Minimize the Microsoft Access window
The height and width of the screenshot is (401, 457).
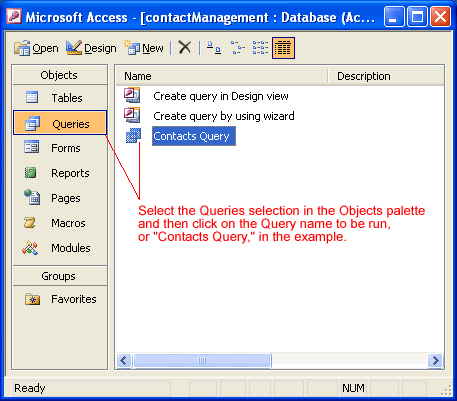[x=394, y=17]
